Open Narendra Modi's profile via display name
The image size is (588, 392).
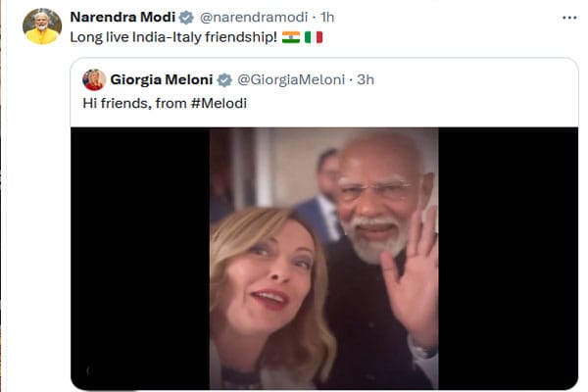tap(121, 18)
